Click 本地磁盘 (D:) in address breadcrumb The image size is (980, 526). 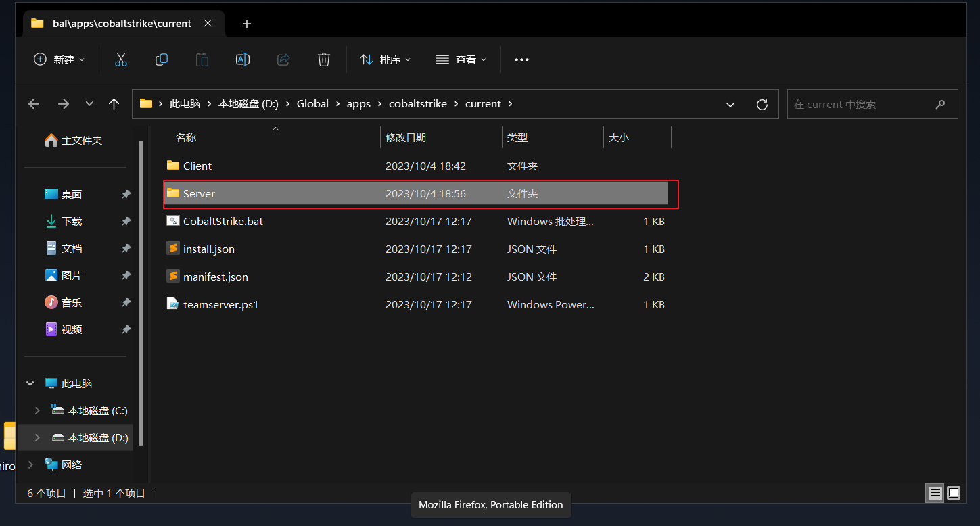click(249, 104)
